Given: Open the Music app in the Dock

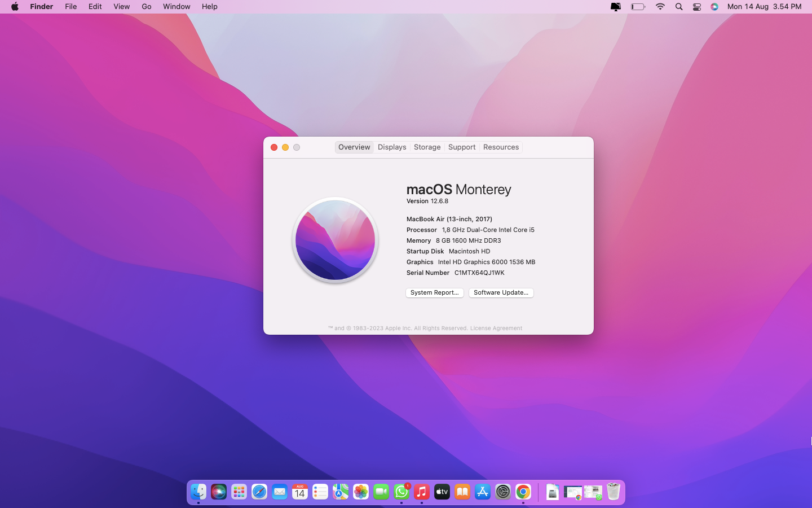Looking at the screenshot, I should pos(422,492).
